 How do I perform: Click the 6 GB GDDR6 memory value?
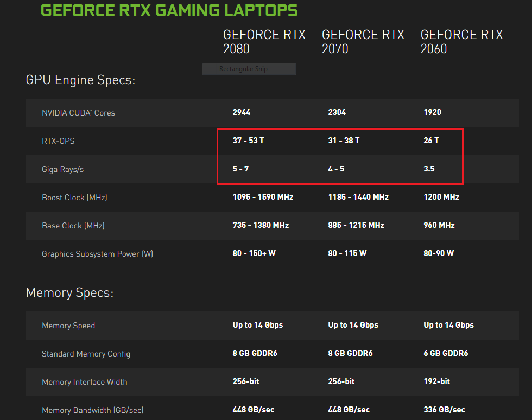tap(446, 353)
